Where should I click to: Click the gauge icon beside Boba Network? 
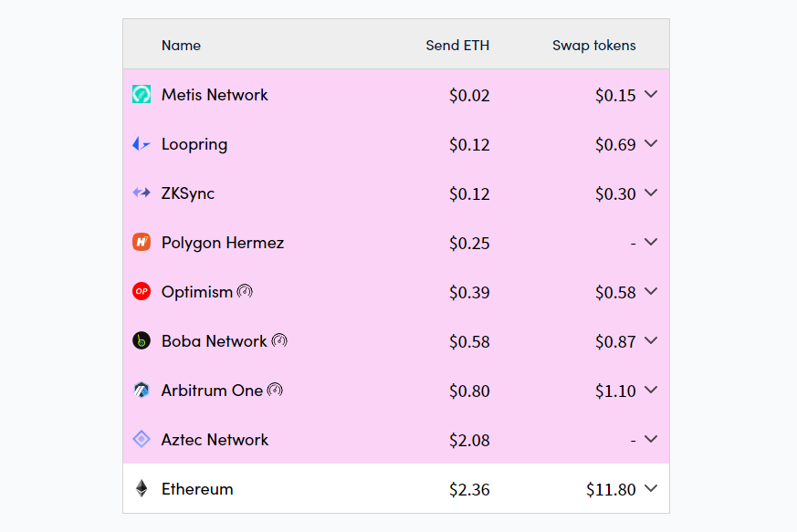click(x=279, y=340)
